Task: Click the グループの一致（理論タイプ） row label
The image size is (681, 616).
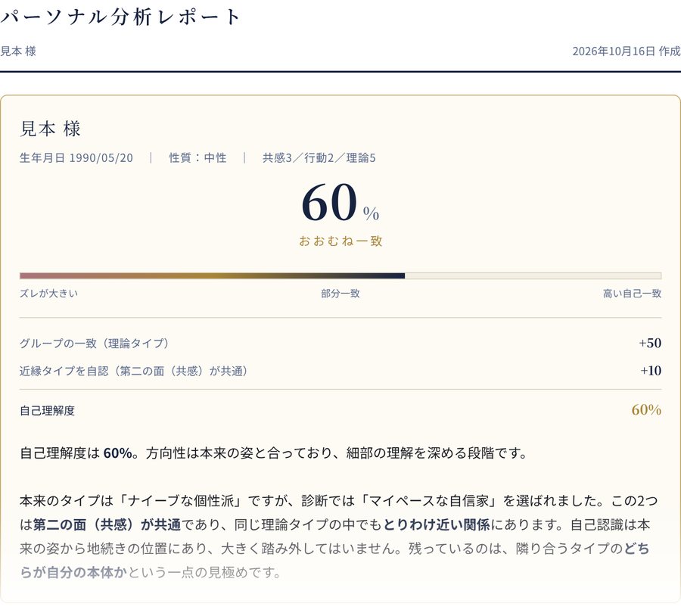Action: 95,343
